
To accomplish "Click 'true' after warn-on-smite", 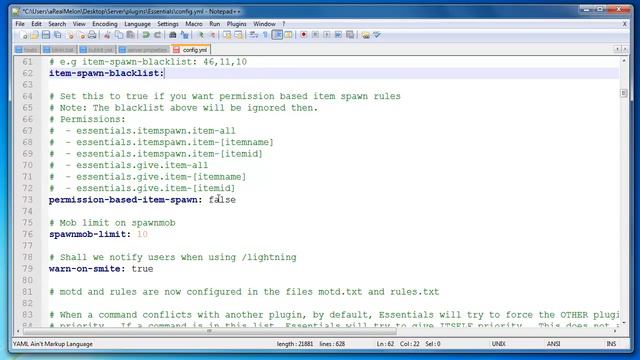I will (x=142, y=269).
